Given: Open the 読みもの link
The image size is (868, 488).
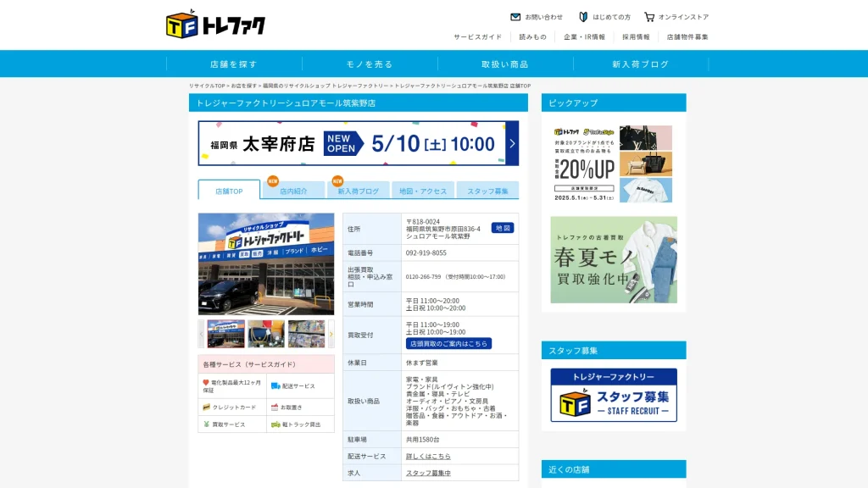Looking at the screenshot, I should pyautogui.click(x=532, y=37).
